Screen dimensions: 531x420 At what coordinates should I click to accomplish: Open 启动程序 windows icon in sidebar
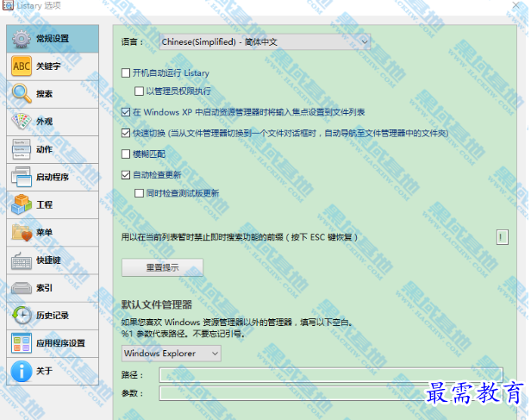[x=22, y=177]
